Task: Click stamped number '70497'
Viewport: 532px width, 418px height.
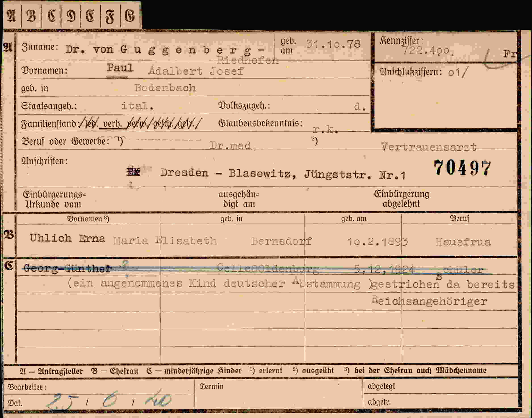Action: (x=462, y=168)
